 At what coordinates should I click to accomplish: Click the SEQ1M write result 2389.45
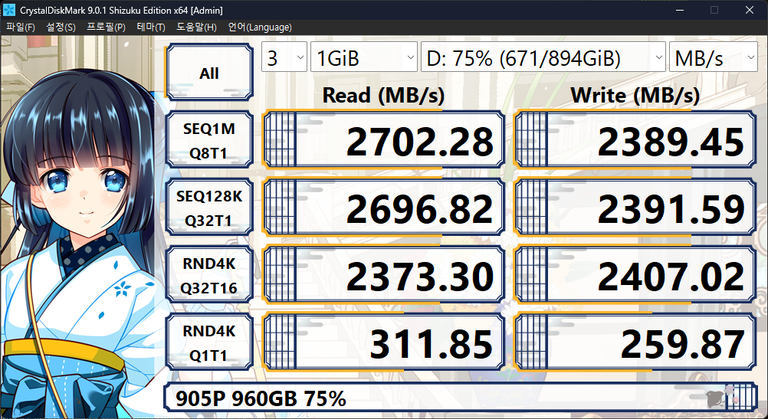[x=635, y=140]
